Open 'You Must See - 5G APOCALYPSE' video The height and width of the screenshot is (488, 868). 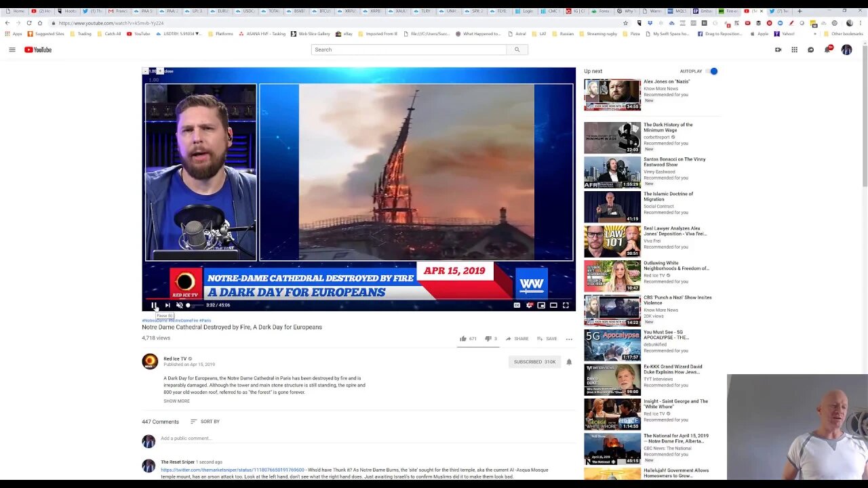(667, 334)
